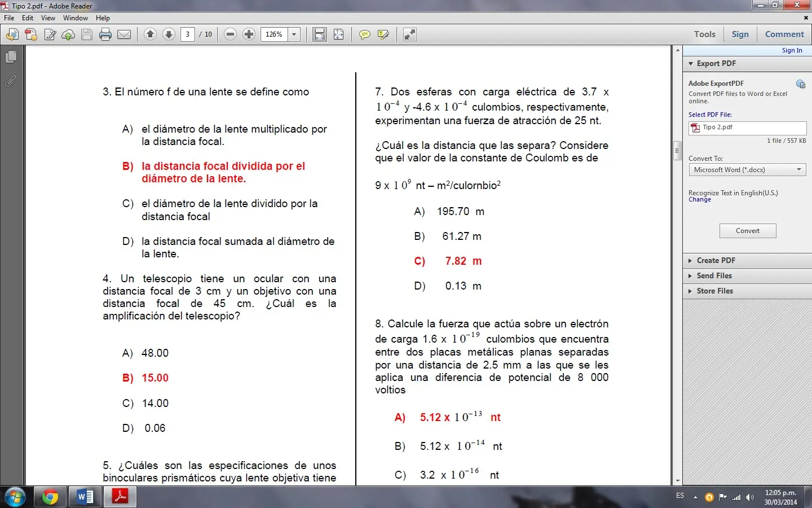
Task: Click the Adobe ExportPDF online service icon
Action: click(800, 84)
